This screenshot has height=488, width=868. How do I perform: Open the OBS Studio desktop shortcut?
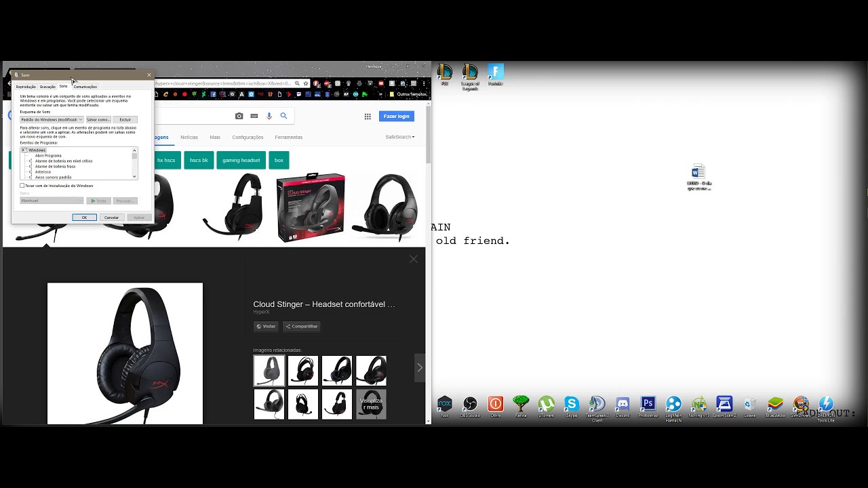point(470,406)
